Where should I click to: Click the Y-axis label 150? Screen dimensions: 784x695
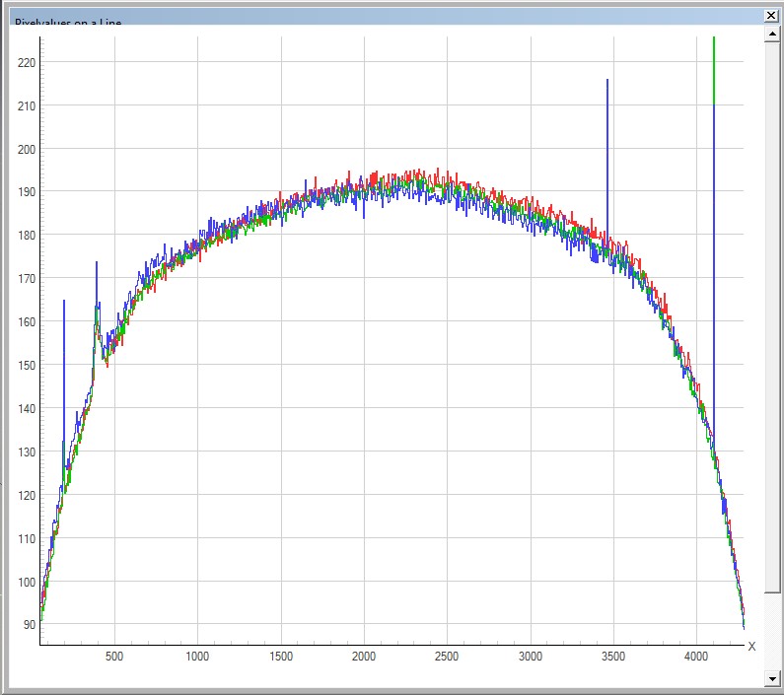[x=27, y=366]
